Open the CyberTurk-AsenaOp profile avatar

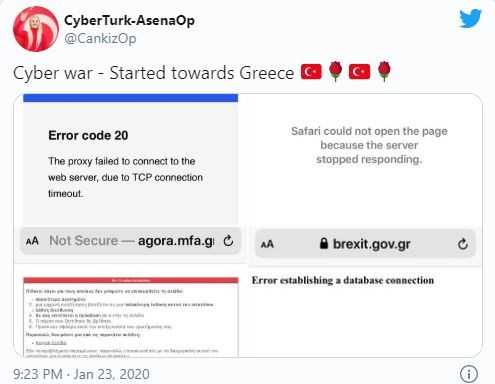pyautogui.click(x=36, y=29)
